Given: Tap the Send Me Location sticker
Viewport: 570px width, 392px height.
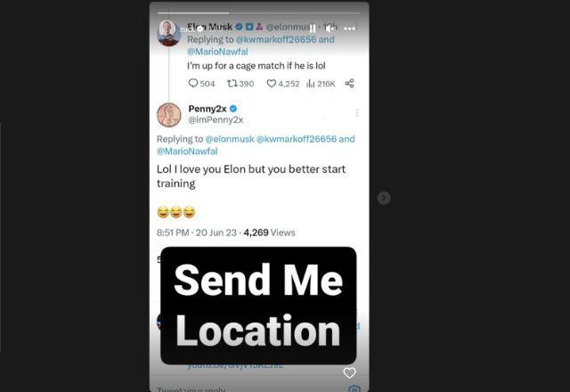Looking at the screenshot, I should 258,306.
